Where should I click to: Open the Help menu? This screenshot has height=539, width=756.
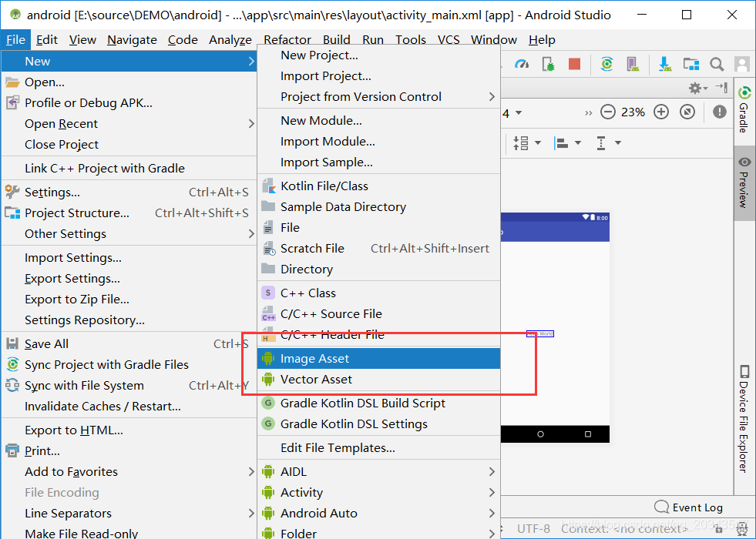point(542,39)
